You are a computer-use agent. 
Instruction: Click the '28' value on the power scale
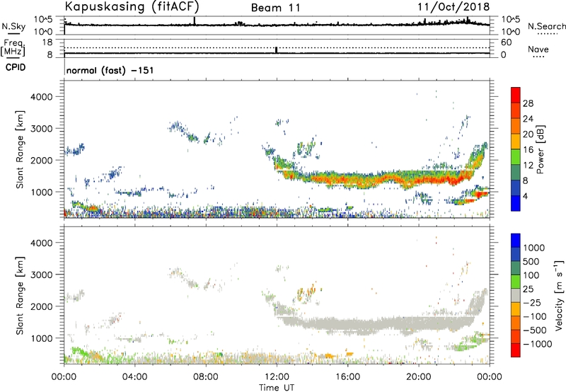[x=528, y=103]
